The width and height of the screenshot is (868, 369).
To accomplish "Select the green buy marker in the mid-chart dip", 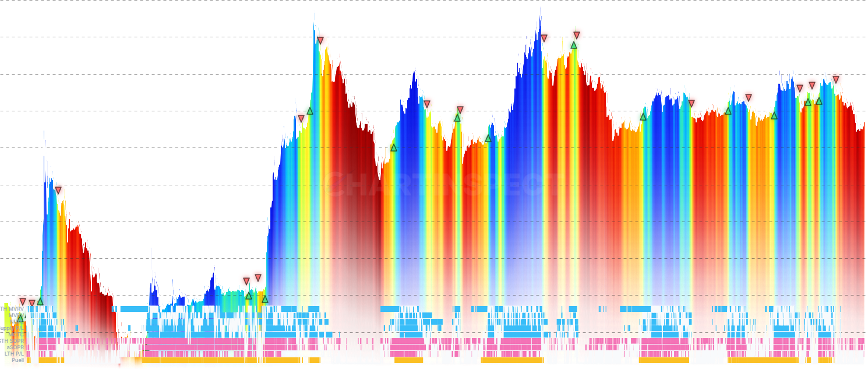I will [x=393, y=147].
